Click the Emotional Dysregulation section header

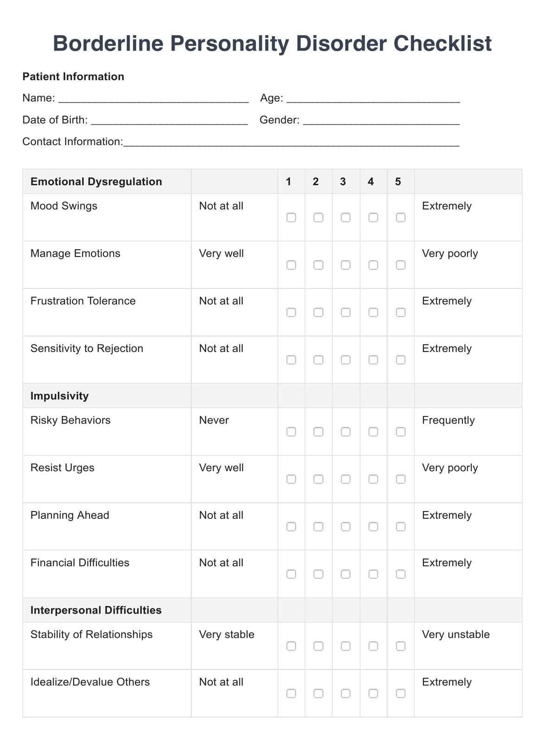[96, 181]
